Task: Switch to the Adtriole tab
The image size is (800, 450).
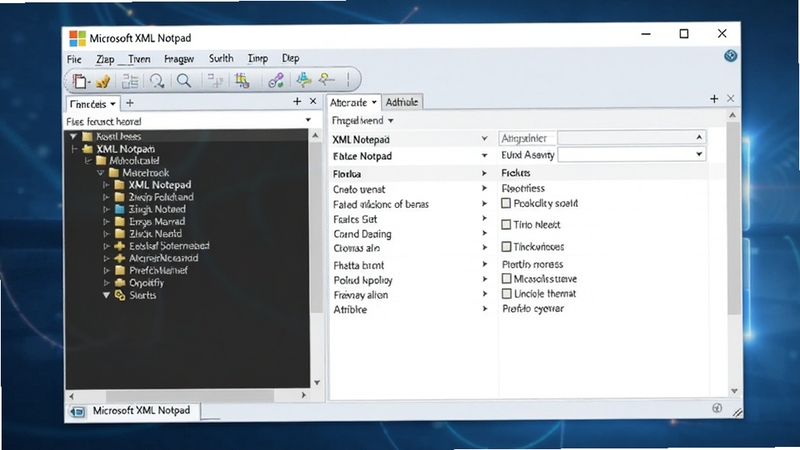Action: click(402, 102)
